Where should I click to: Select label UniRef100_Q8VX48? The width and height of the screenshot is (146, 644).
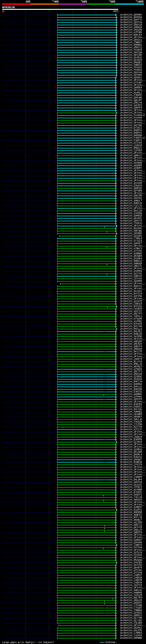(x=131, y=72)
